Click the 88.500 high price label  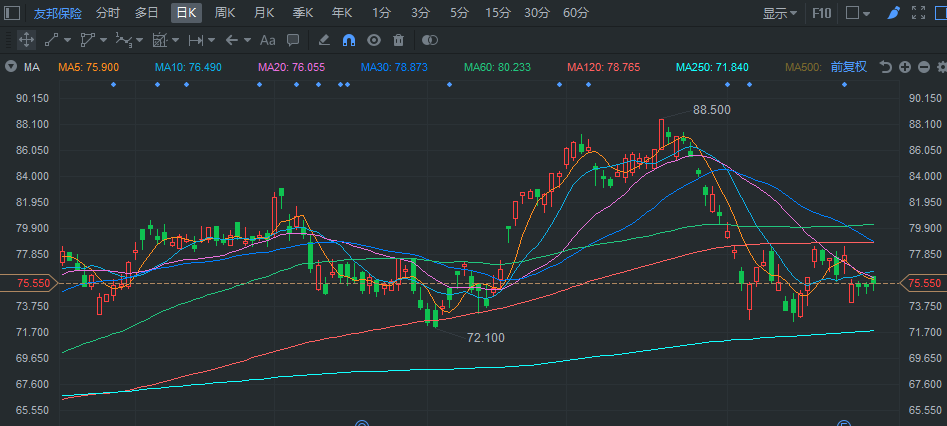711,110
